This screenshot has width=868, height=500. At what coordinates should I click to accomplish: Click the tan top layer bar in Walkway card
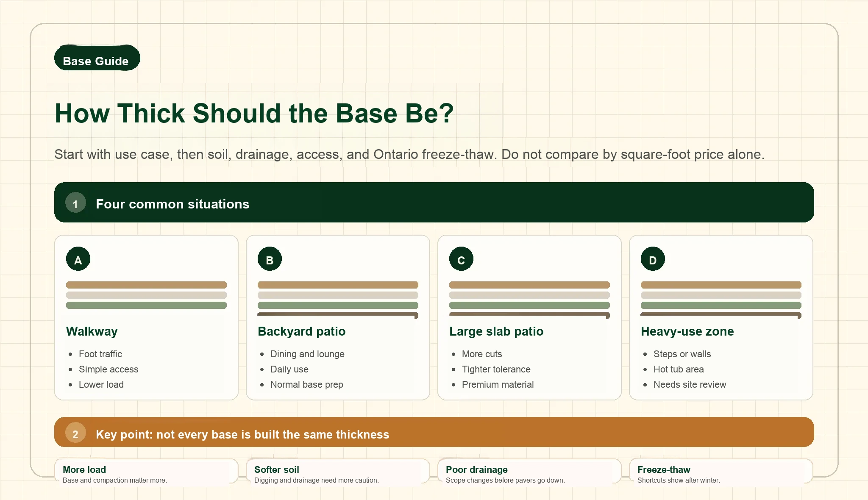146,285
